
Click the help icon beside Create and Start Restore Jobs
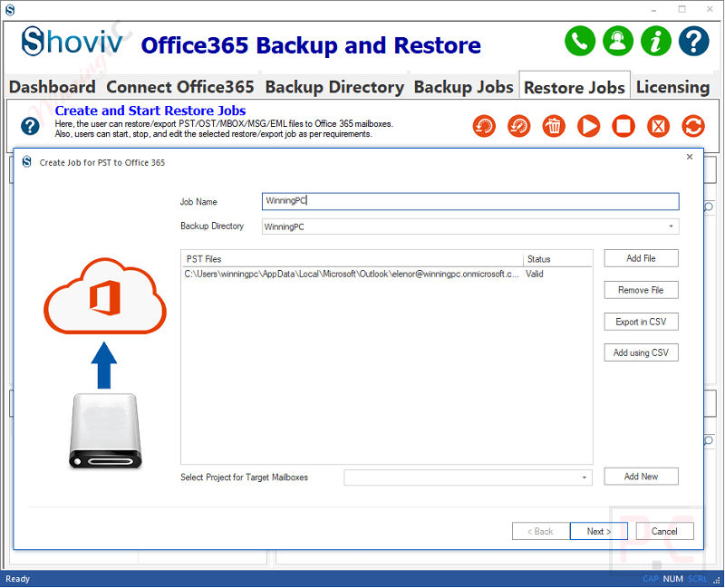pos(30,126)
